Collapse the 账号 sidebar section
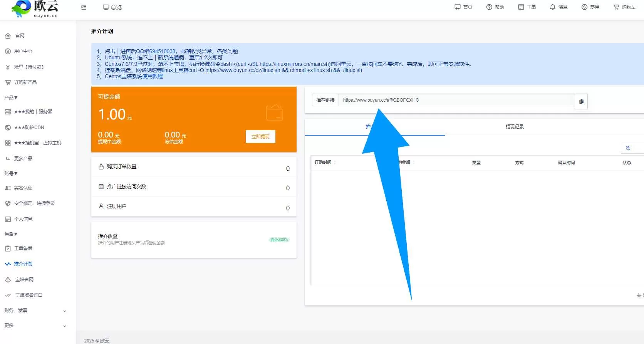Image resolution: width=644 pixels, height=344 pixels. [x=11, y=174]
